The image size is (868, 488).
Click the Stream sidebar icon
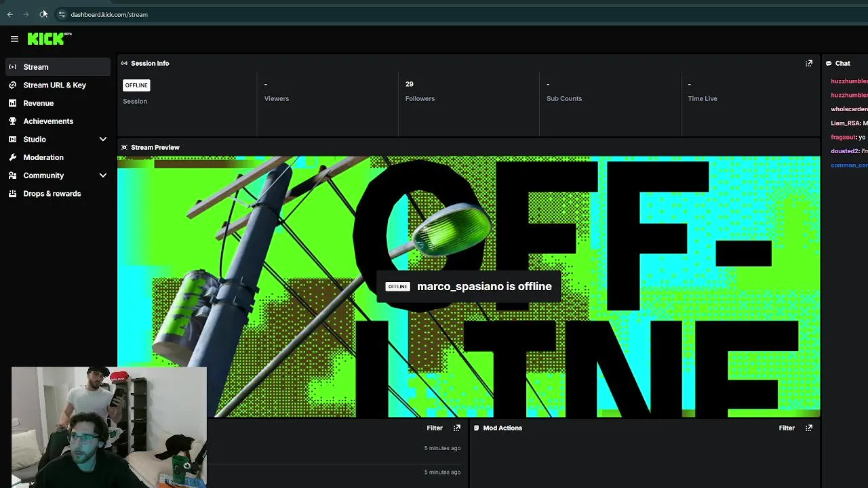click(12, 67)
